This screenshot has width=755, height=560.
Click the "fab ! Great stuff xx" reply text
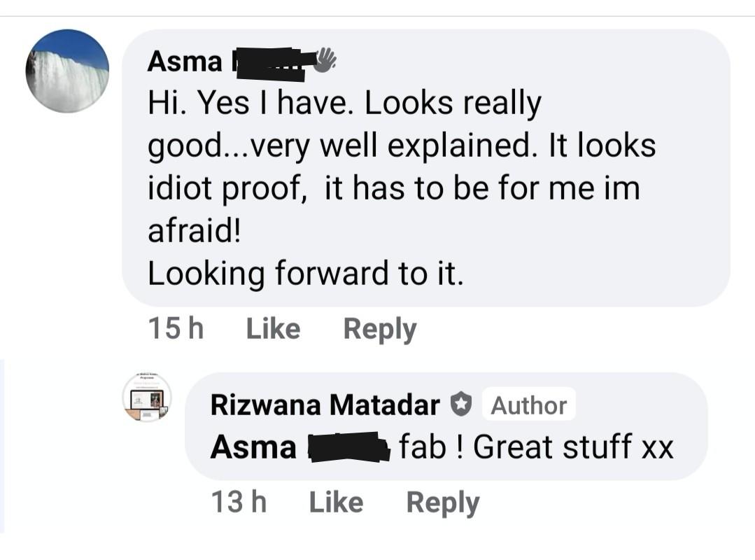click(x=536, y=447)
